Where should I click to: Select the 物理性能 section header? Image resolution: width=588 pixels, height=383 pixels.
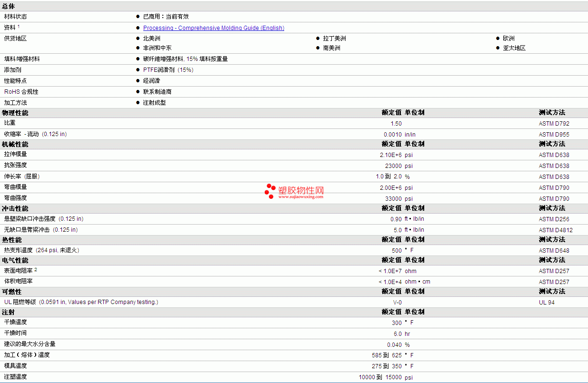[15, 113]
